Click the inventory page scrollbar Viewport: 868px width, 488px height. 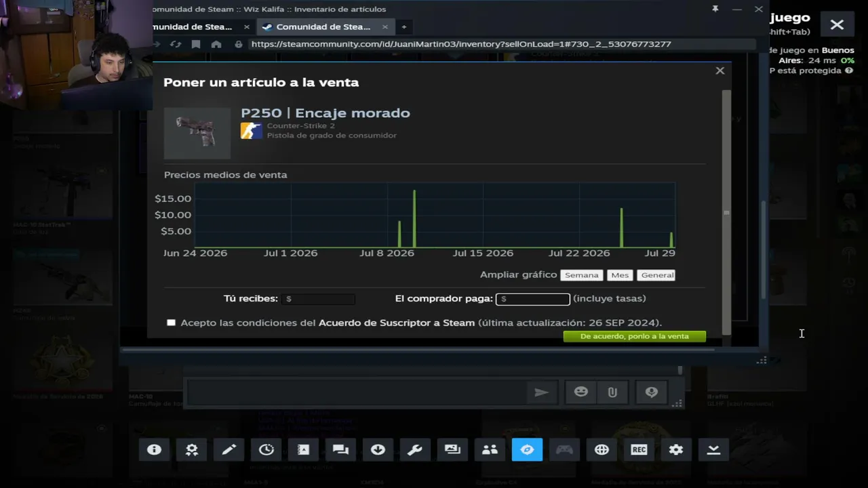[x=765, y=248]
